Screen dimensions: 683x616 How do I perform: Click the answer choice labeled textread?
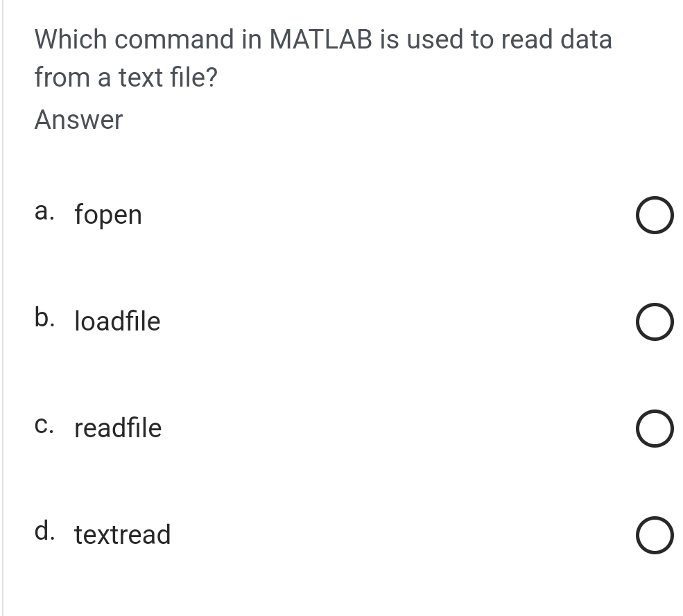point(122,535)
